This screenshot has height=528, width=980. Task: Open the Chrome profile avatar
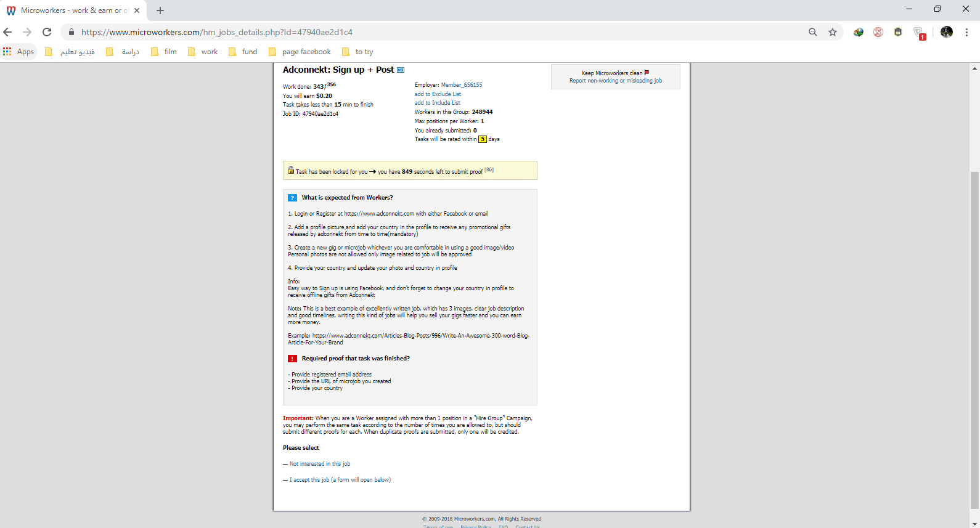[947, 32]
